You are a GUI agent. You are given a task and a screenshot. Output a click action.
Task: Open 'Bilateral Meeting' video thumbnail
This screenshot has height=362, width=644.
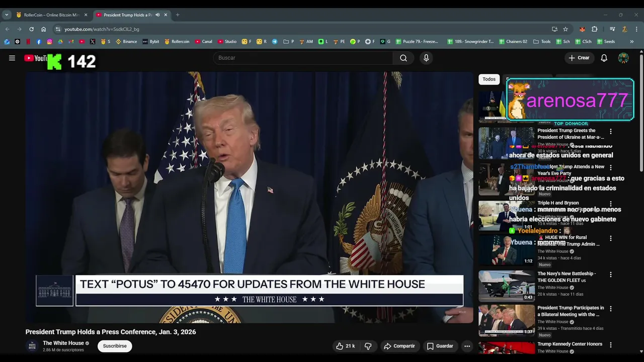pos(507,320)
